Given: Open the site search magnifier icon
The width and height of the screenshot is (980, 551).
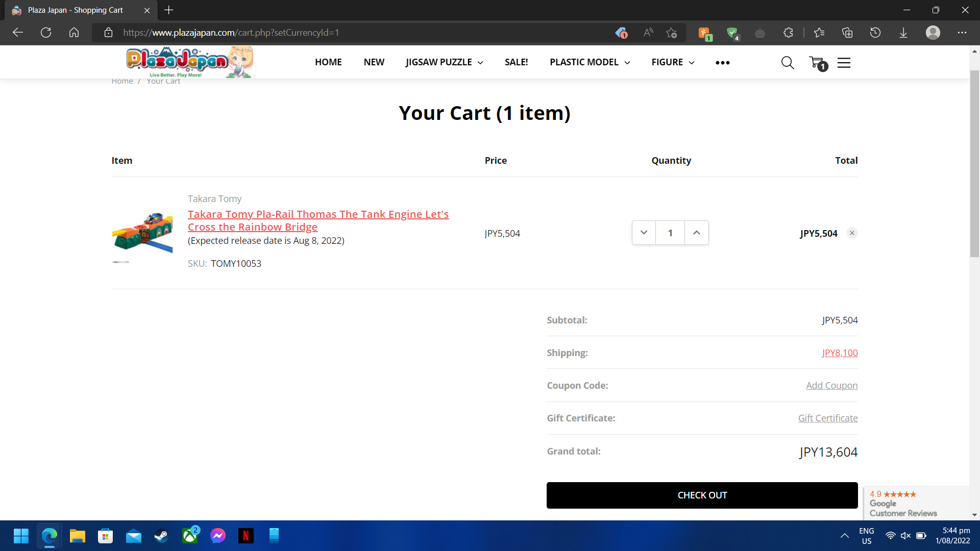Looking at the screenshot, I should coord(787,63).
